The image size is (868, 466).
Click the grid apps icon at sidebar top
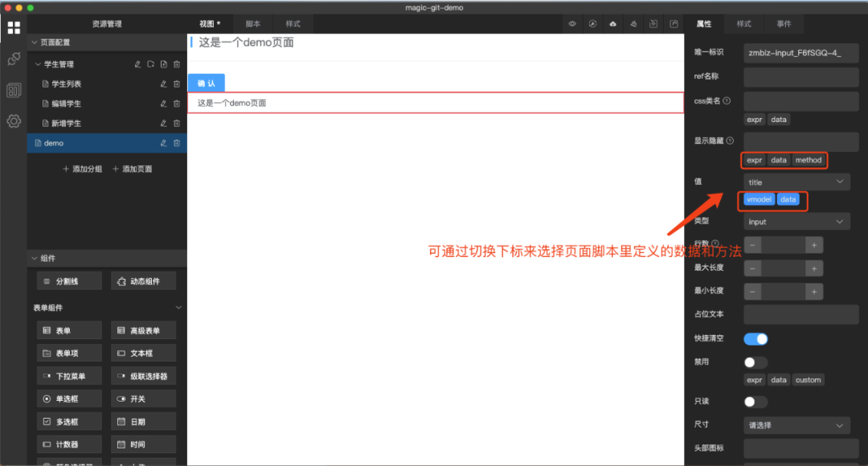(13, 28)
